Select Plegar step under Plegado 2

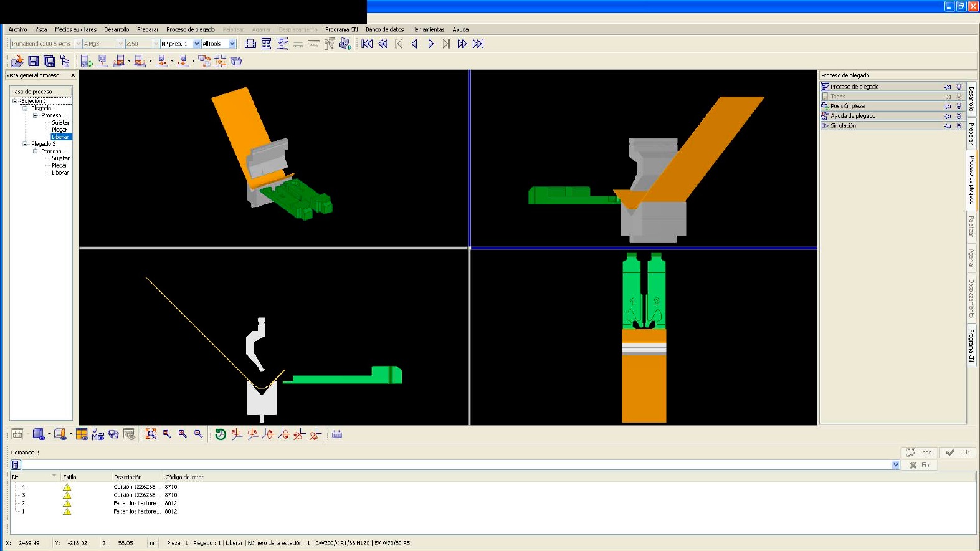(x=59, y=165)
